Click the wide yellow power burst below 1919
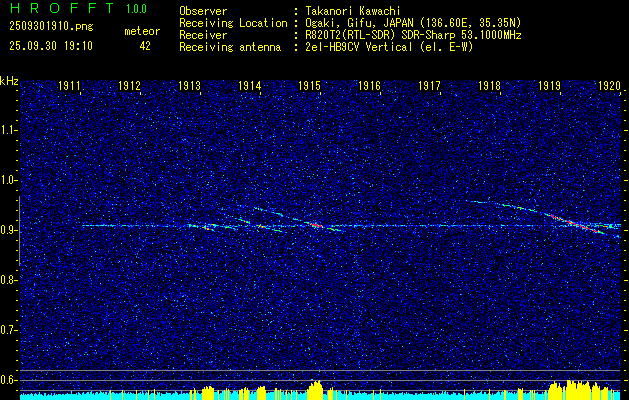The height and width of the screenshot is (400, 629). point(578,389)
